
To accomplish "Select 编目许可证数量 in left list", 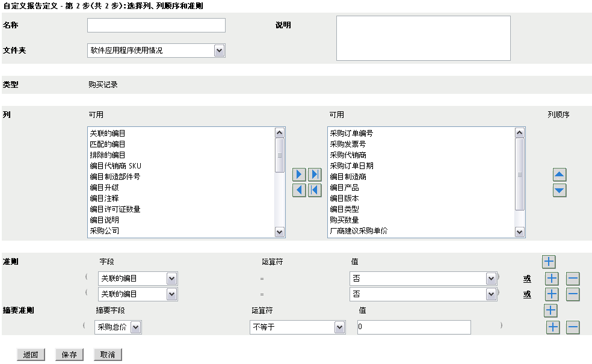I will 181,209.
